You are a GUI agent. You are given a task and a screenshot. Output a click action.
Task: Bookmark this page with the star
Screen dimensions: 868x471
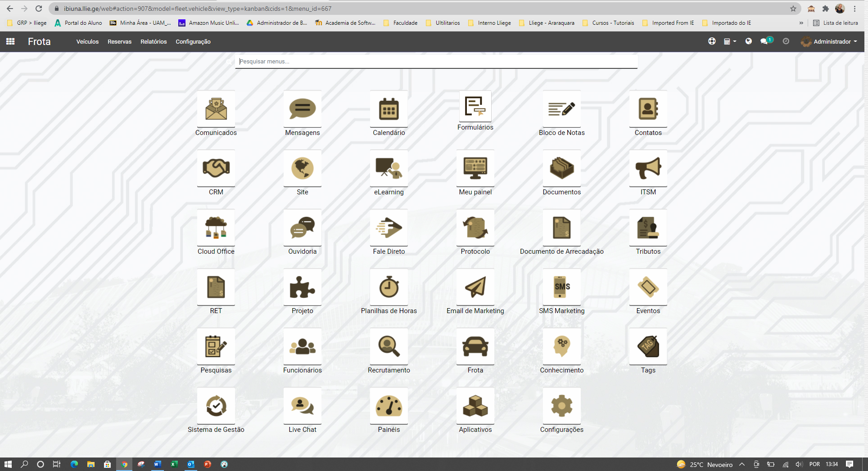point(793,9)
